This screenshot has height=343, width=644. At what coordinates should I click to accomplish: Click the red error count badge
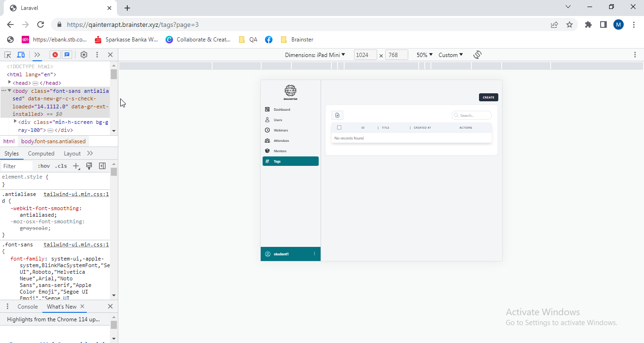point(55,55)
